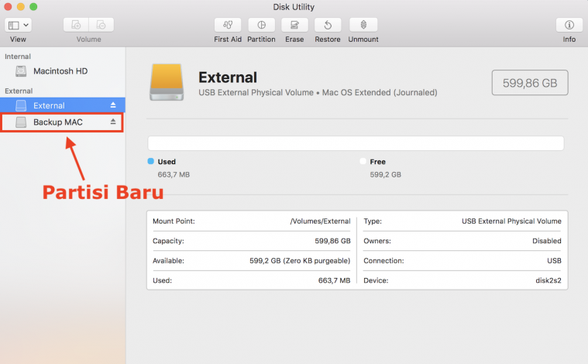The image size is (588, 364).
Task: Click the Erase toolbar icon
Action: coord(294,25)
